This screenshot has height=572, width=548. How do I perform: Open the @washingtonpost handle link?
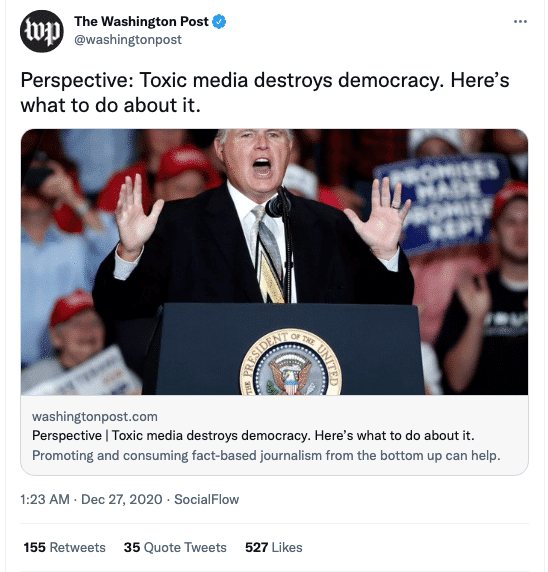[128, 39]
